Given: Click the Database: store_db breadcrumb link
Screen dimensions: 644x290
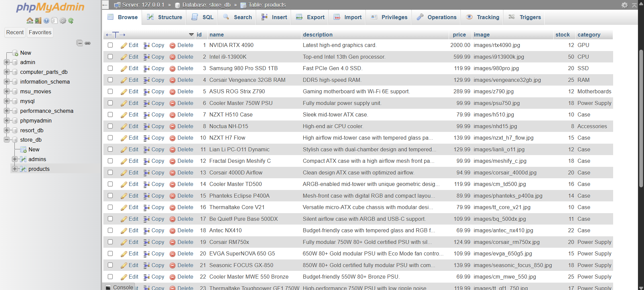Looking at the screenshot, I should click(206, 5).
